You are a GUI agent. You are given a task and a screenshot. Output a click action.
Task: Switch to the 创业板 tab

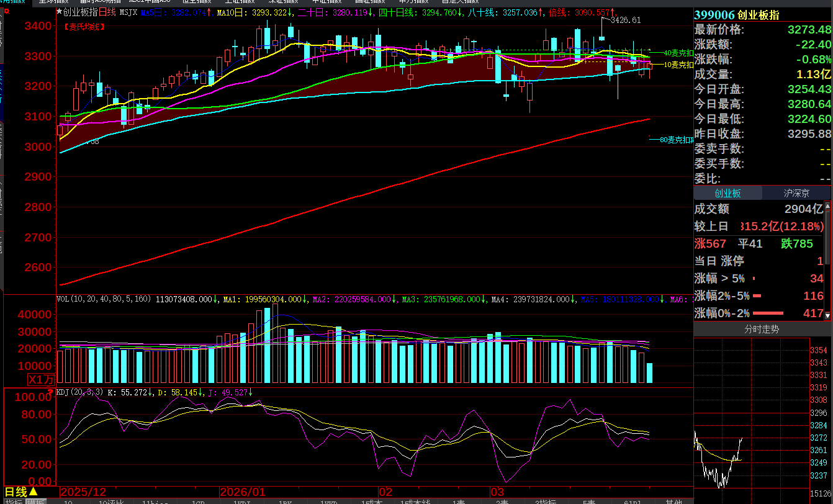(727, 194)
